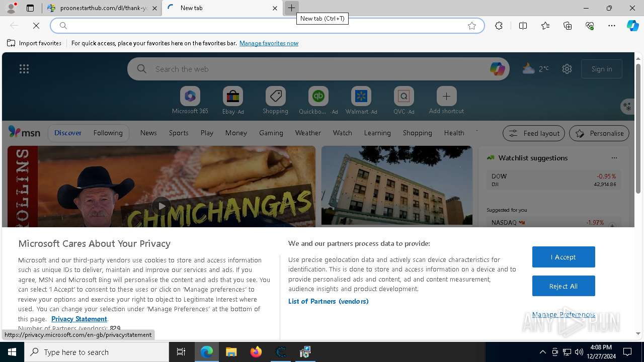The width and height of the screenshot is (644, 362).
Task: Open Browser essentials icon
Action: 590,26
